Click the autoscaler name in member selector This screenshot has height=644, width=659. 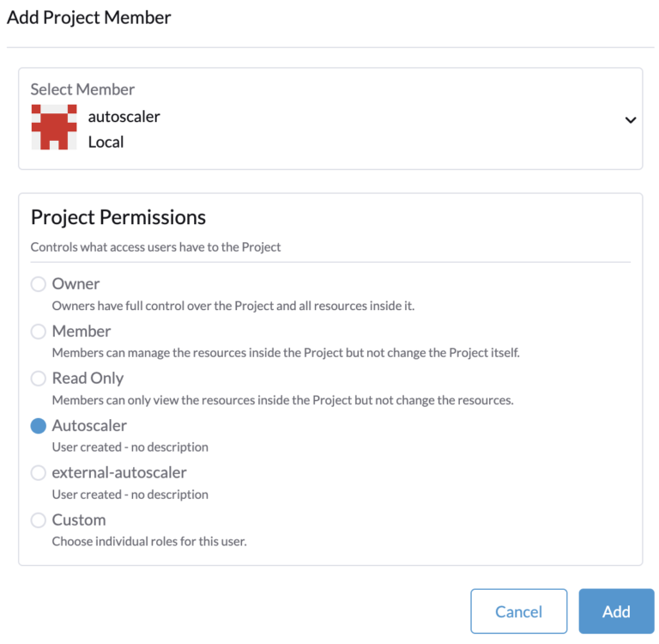point(124,117)
